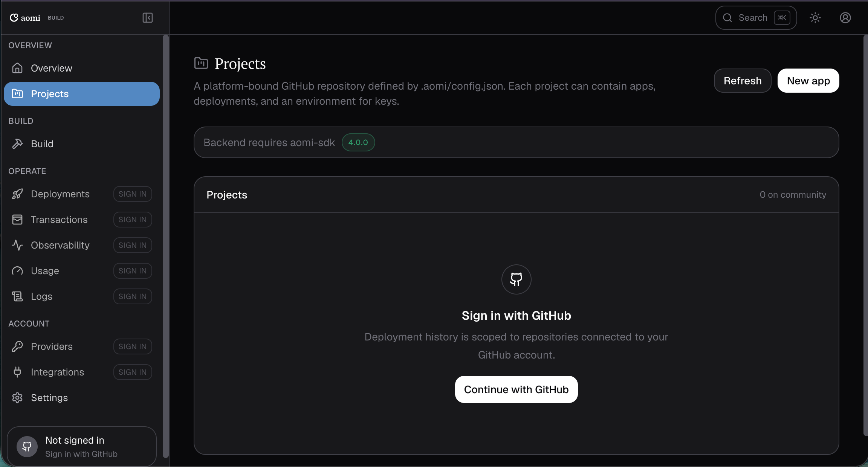This screenshot has height=467, width=868.
Task: Click 'Backend requires aomi-sdk' text
Action: tap(269, 142)
